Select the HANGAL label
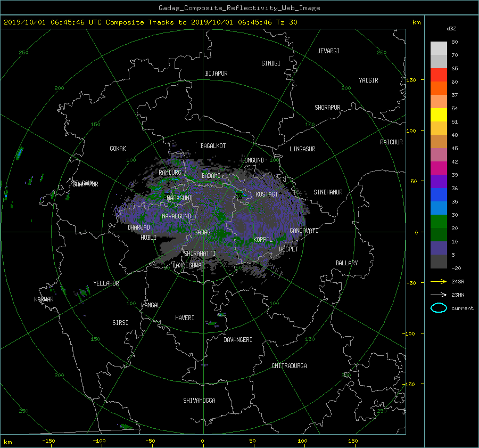The image size is (479, 448). 150,305
